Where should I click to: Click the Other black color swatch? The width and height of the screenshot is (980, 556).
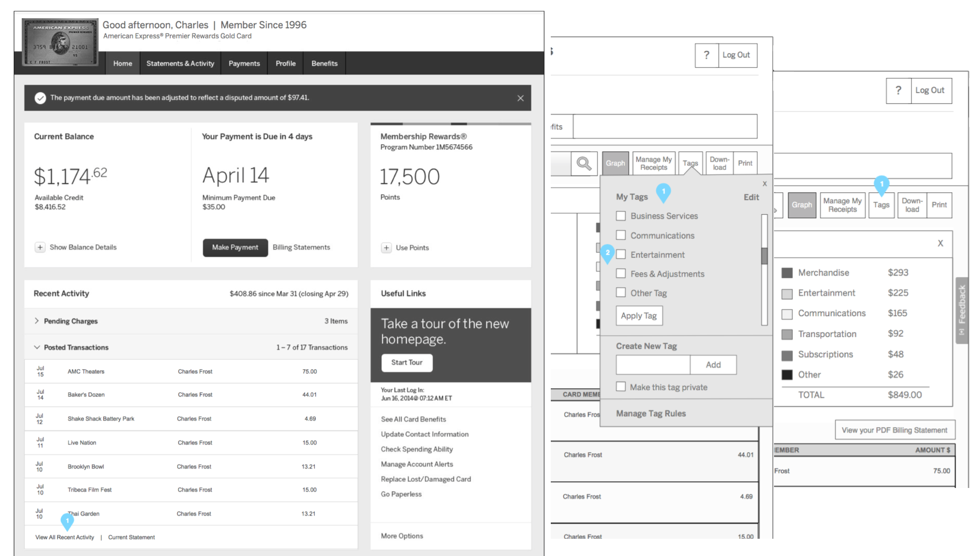click(787, 375)
